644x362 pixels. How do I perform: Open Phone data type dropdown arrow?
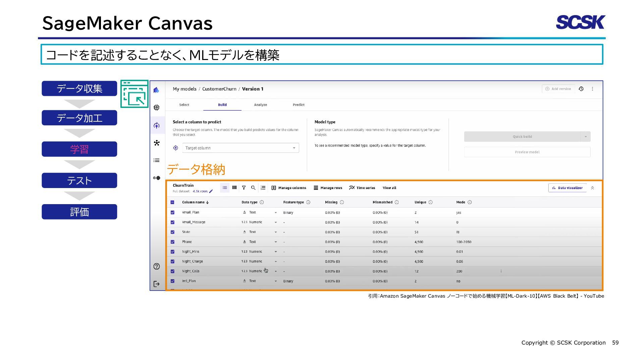click(x=276, y=242)
